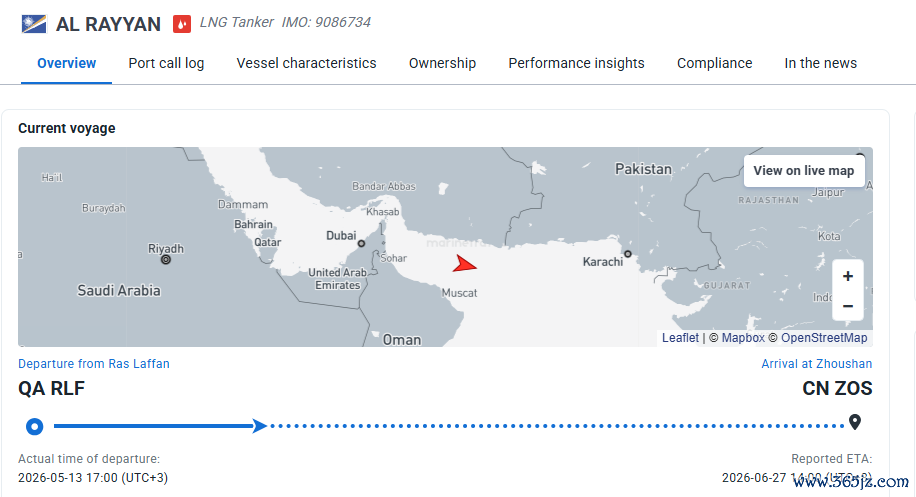Zoom out the map with minus button

[848, 305]
